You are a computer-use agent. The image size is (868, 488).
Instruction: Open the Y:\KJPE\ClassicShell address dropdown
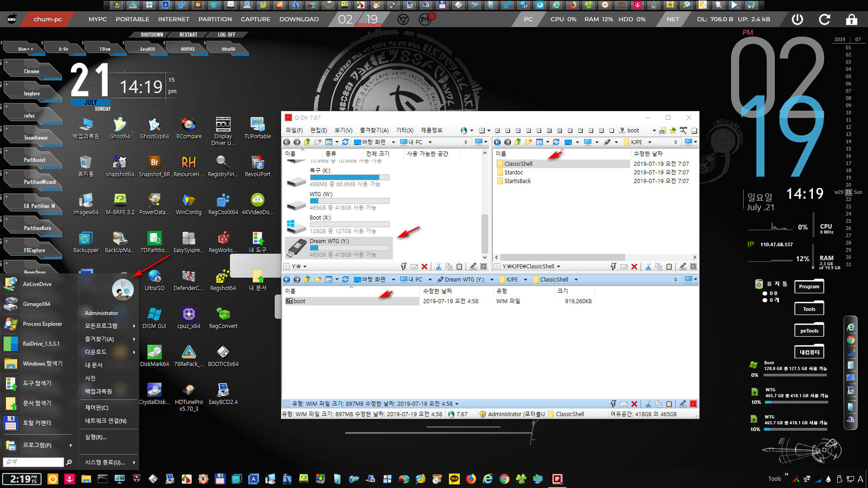pyautogui.click(x=558, y=267)
